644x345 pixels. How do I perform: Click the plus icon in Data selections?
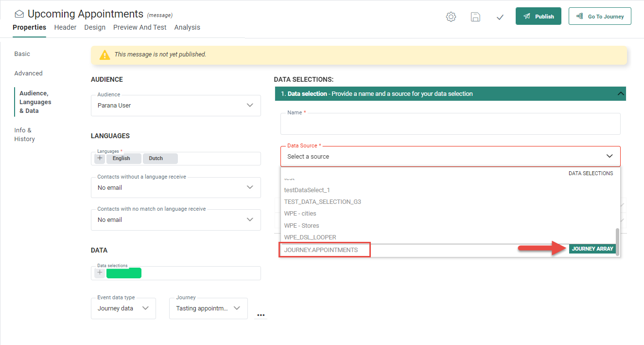[x=100, y=273]
